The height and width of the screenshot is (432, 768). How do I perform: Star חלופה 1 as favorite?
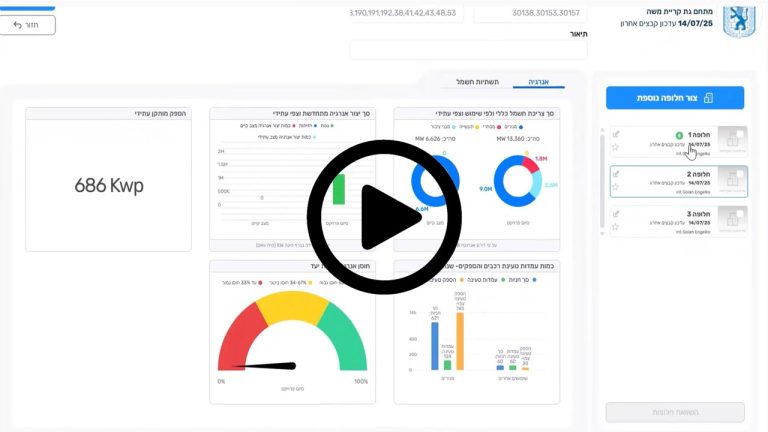coord(616,147)
